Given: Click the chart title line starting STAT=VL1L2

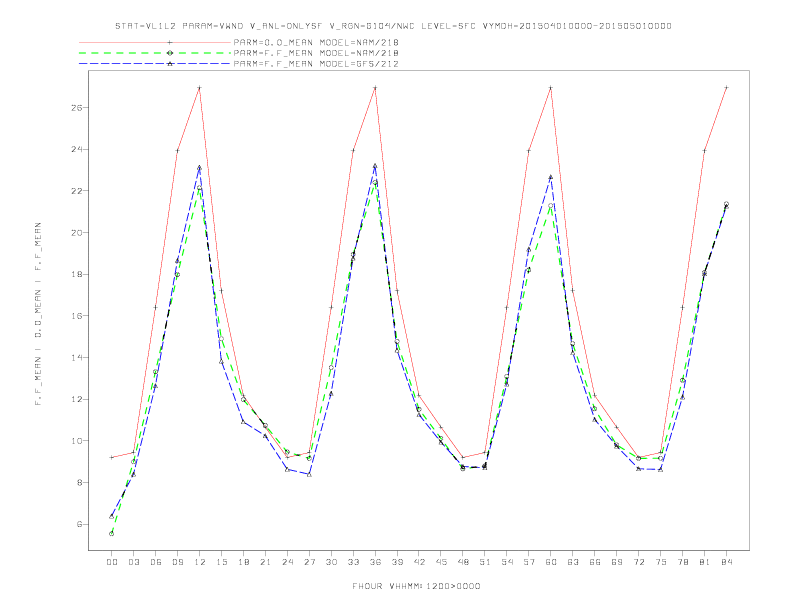Looking at the screenshot, I should point(393,26).
